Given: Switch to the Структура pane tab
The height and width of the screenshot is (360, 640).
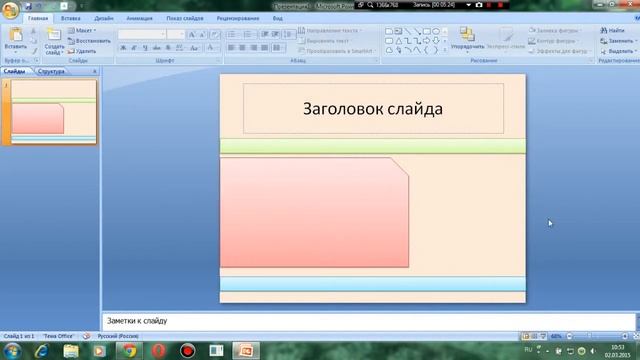Looking at the screenshot, I should pos(51,71).
